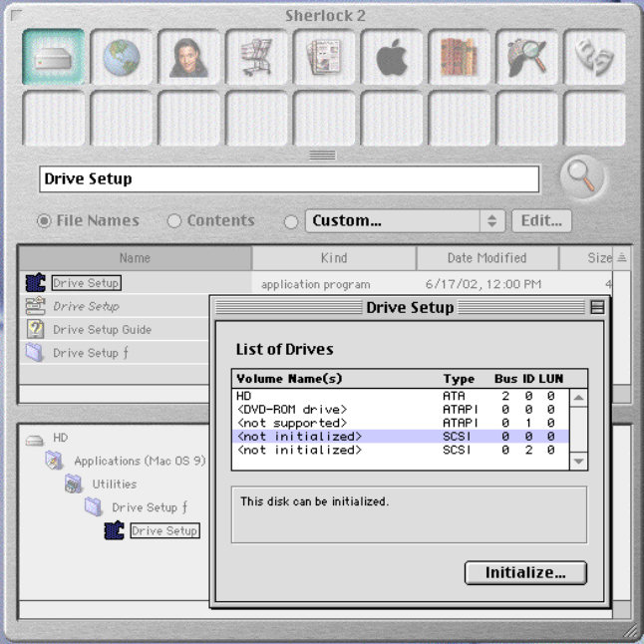Click the Drive Setup ƒ folder icon in results
The image size is (644, 644).
(x=35, y=352)
